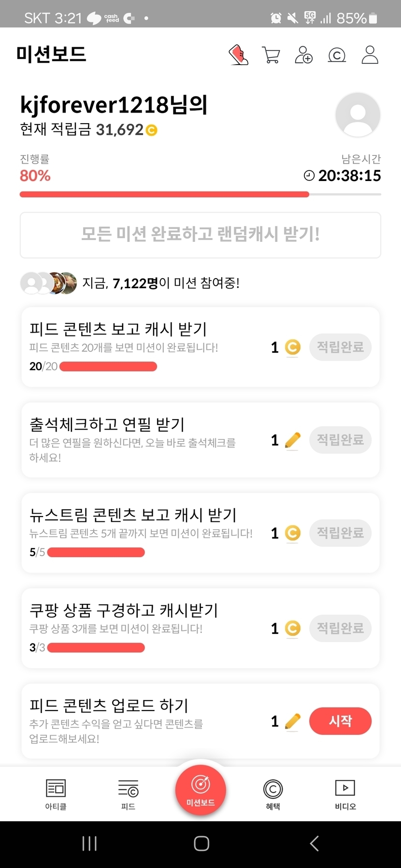
Task: Tap the participant avatars next to 7,122명
Action: [x=48, y=283]
